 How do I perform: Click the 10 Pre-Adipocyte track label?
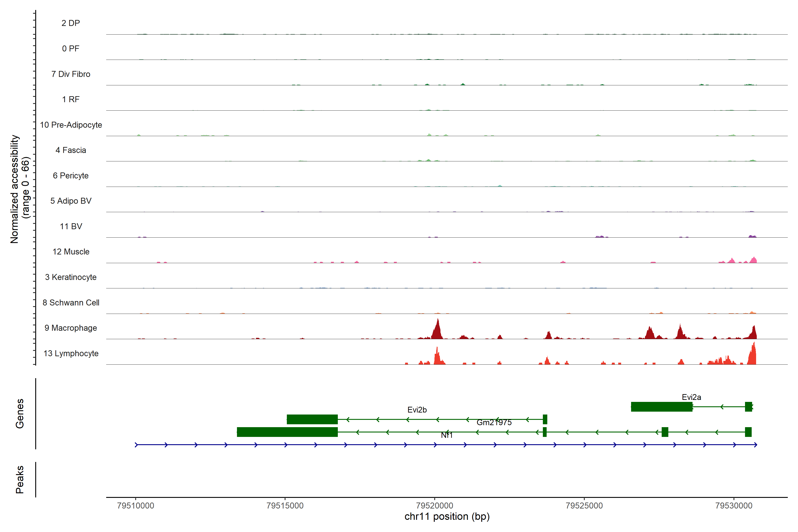[71, 125]
